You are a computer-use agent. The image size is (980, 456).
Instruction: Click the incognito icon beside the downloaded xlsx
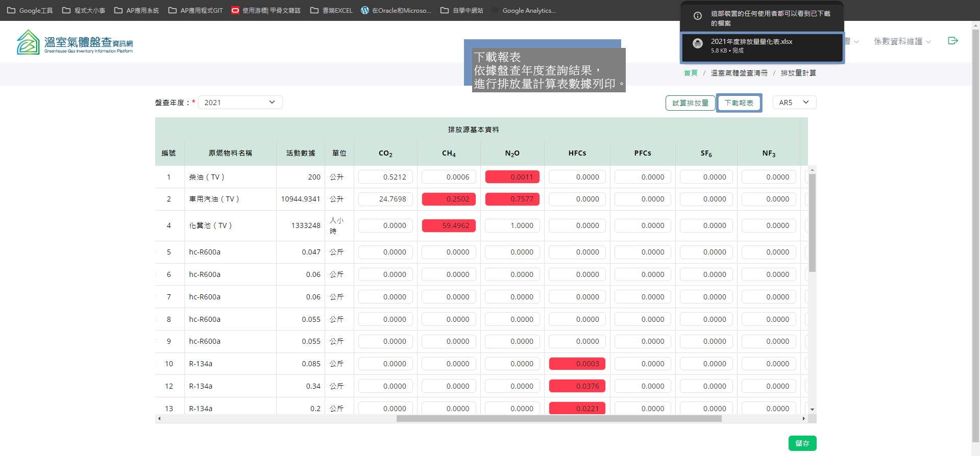pyautogui.click(x=697, y=44)
